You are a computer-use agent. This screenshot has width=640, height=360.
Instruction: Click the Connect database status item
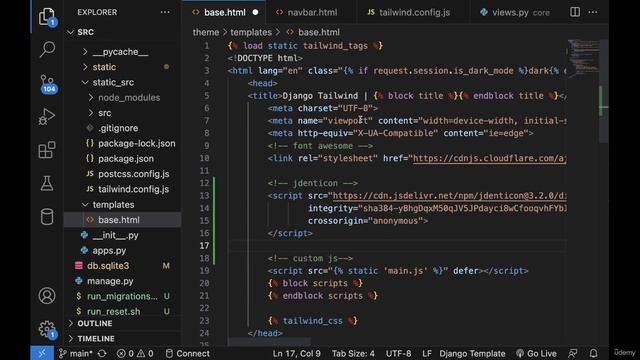point(188,353)
